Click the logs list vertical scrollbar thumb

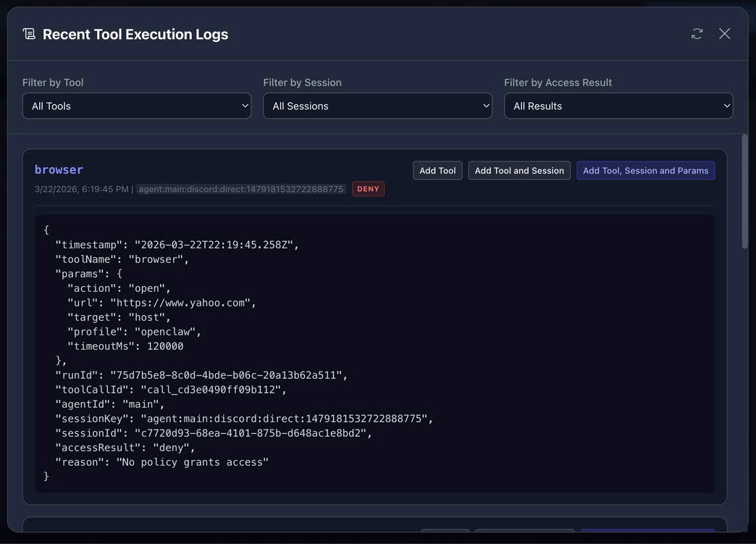745,192
